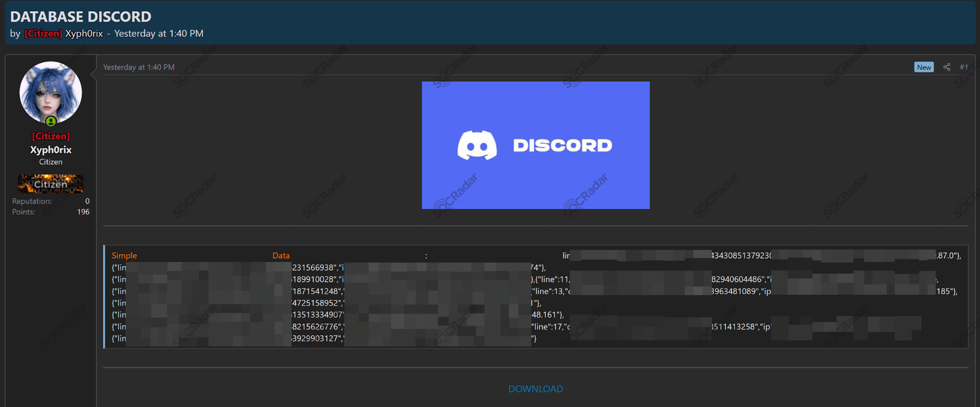Click the Points value 196

[x=83, y=212]
